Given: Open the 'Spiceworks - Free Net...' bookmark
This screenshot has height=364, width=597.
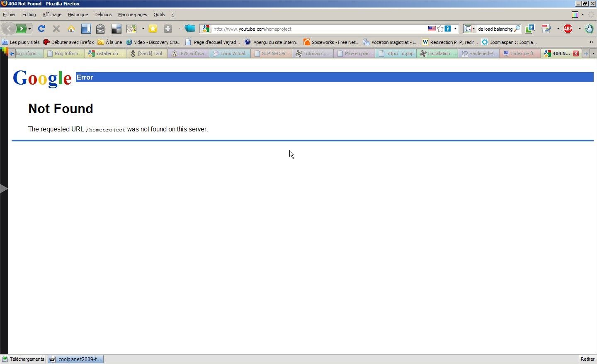Looking at the screenshot, I should point(331,42).
